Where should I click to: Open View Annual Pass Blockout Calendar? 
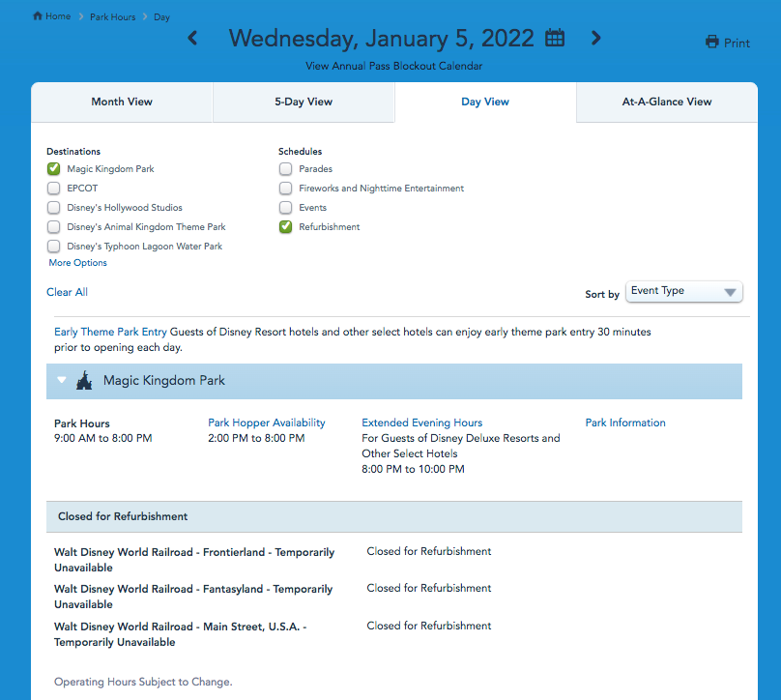[394, 66]
